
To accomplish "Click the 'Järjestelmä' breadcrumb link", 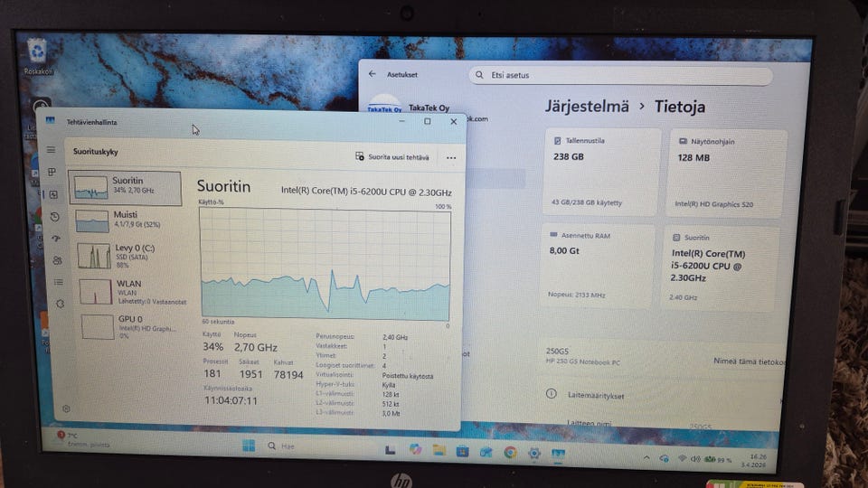I will pos(587,107).
